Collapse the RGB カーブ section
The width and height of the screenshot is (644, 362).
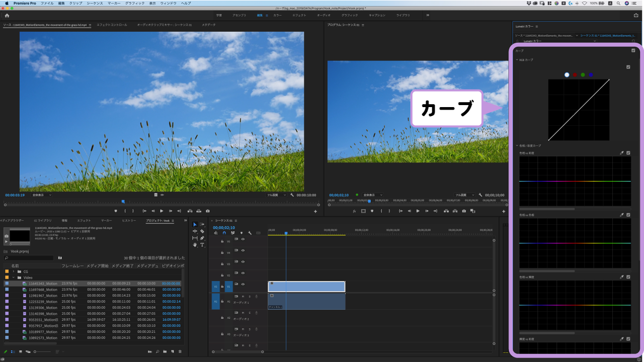click(x=517, y=59)
